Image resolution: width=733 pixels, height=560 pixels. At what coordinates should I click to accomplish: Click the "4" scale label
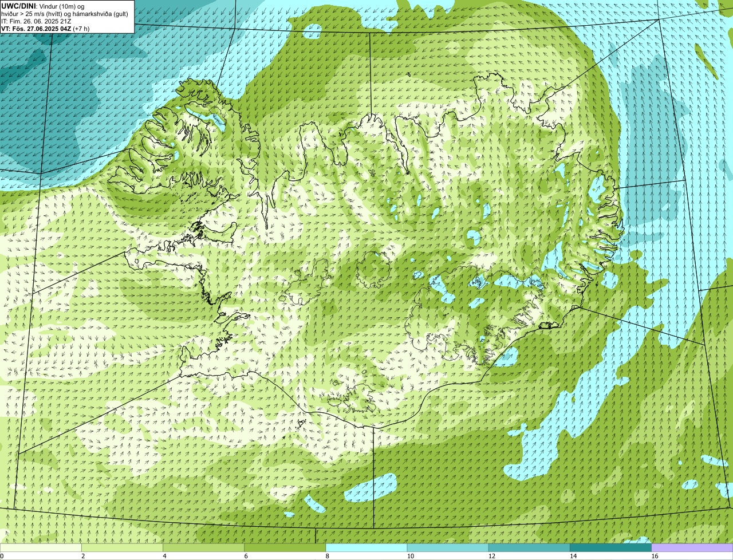click(164, 556)
